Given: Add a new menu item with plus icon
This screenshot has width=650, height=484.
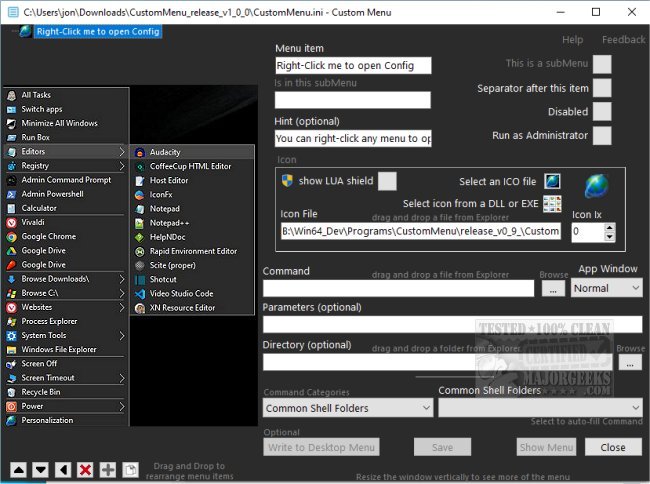Looking at the screenshot, I should click(x=107, y=469).
